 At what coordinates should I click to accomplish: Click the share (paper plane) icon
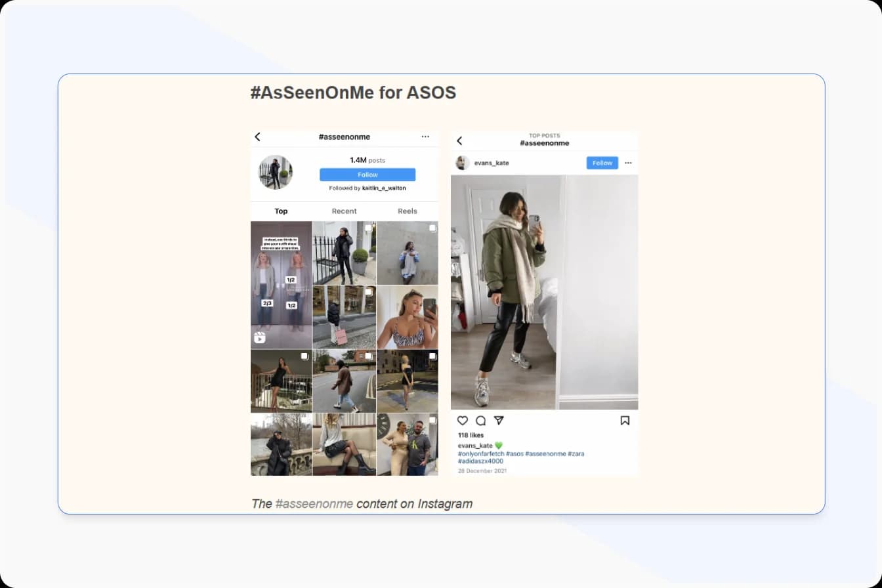point(499,420)
